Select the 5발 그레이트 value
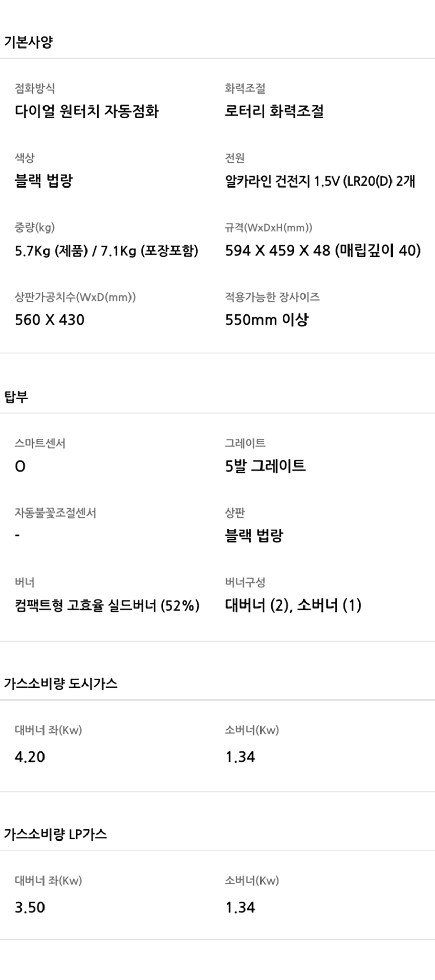Viewport: 435px width, 980px height. (265, 465)
